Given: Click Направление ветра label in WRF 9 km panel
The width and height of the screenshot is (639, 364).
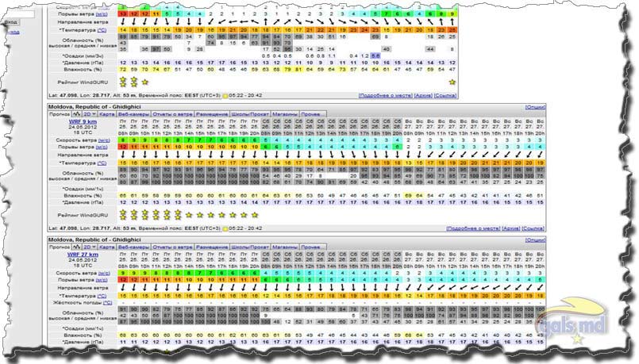Looking at the screenshot, I should coord(83,155).
